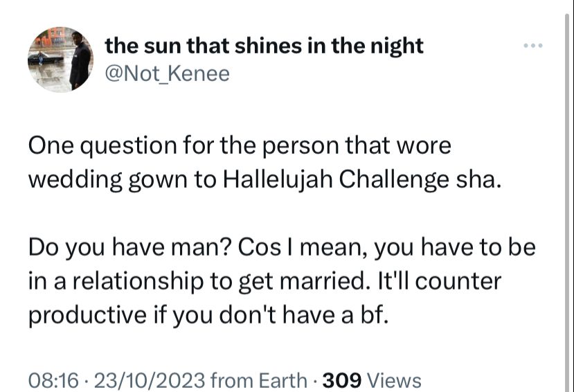Click the word 'mean,' in the tweet
574x392 pixels.
[x=334, y=249]
